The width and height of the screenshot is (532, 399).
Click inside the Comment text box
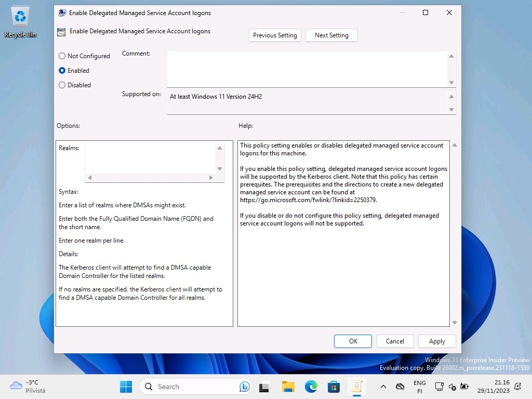[307, 69]
